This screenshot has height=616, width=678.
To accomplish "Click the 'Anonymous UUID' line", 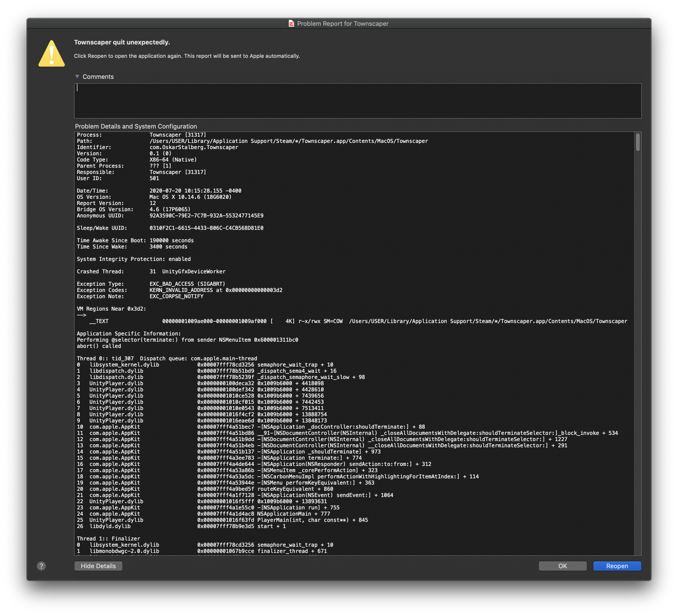I will (x=170, y=216).
